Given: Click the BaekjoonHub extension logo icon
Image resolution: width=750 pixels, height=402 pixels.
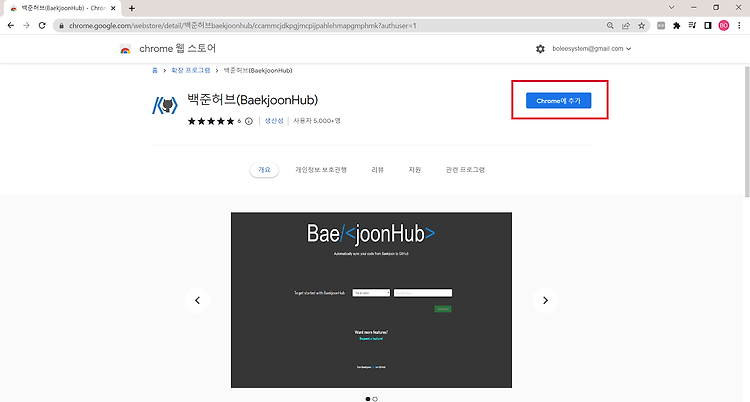Looking at the screenshot, I should (x=165, y=105).
